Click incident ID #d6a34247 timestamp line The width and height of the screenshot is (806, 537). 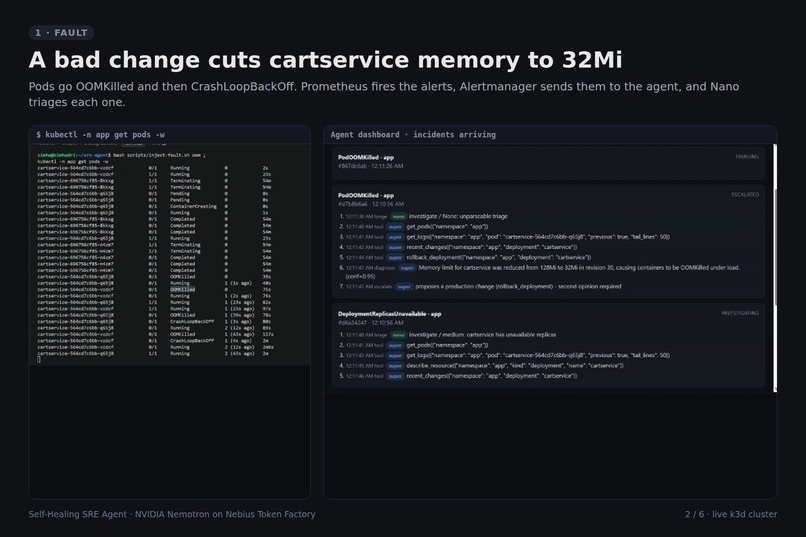pyautogui.click(x=370, y=323)
